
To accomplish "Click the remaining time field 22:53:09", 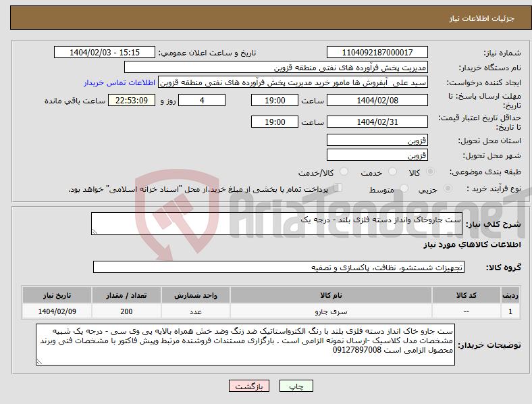I will point(132,100).
